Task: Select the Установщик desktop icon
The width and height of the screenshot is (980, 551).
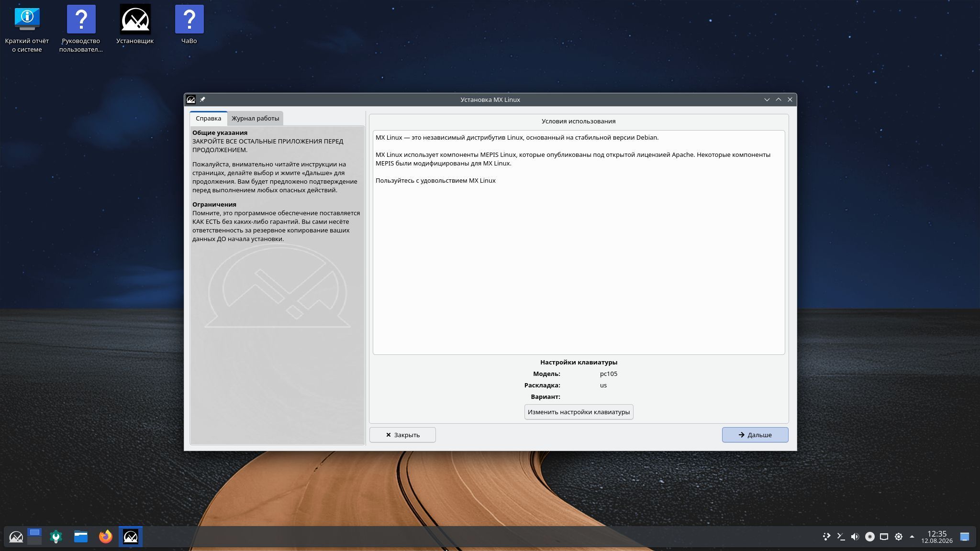Action: [x=135, y=25]
